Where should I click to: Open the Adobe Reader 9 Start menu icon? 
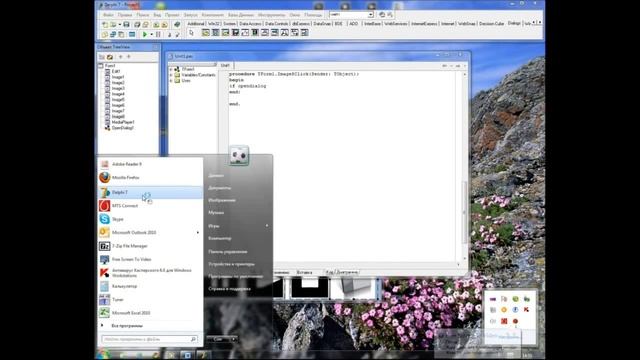pos(104,164)
